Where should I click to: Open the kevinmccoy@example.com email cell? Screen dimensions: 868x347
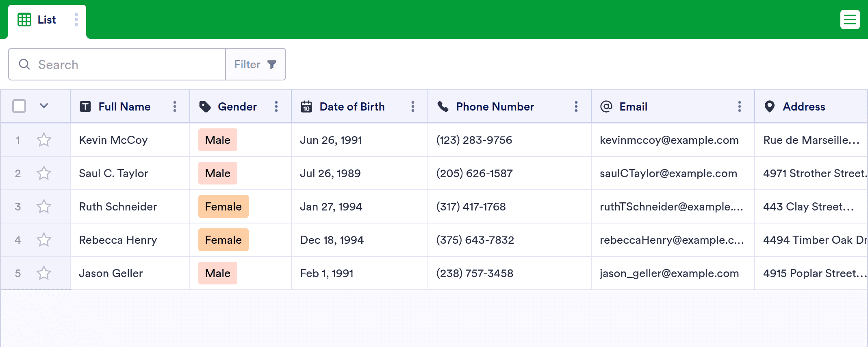tap(669, 140)
